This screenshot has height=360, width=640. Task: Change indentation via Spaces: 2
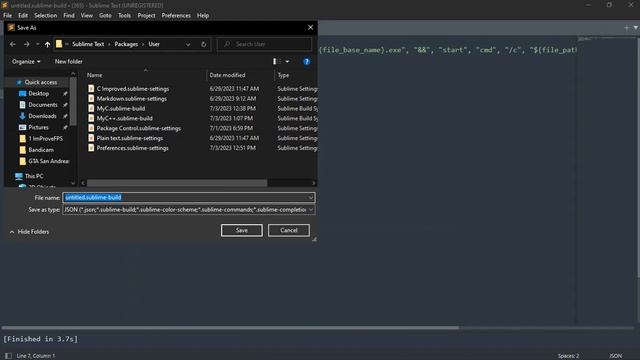568,356
